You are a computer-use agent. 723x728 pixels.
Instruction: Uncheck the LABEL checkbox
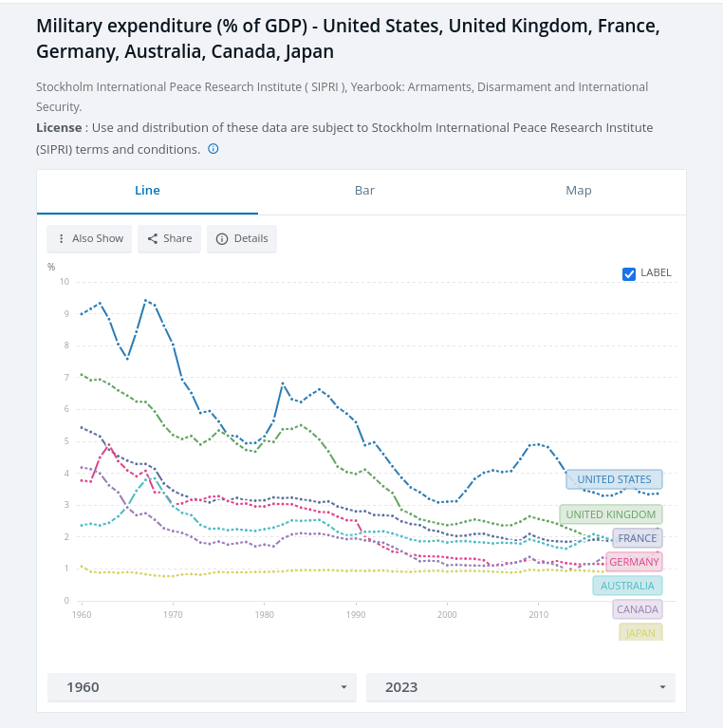(x=629, y=273)
